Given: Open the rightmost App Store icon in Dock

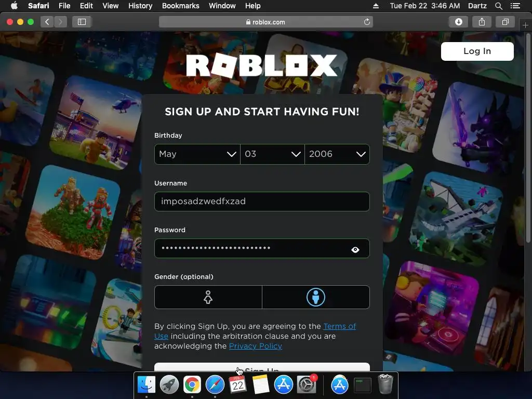Looking at the screenshot, I should pos(340,385).
